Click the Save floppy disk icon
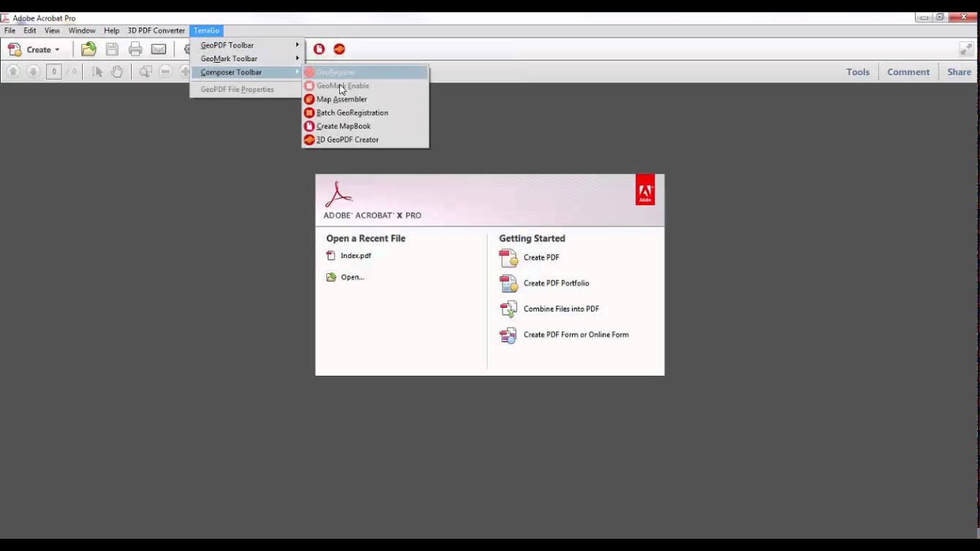The image size is (980, 551). pyautogui.click(x=112, y=49)
